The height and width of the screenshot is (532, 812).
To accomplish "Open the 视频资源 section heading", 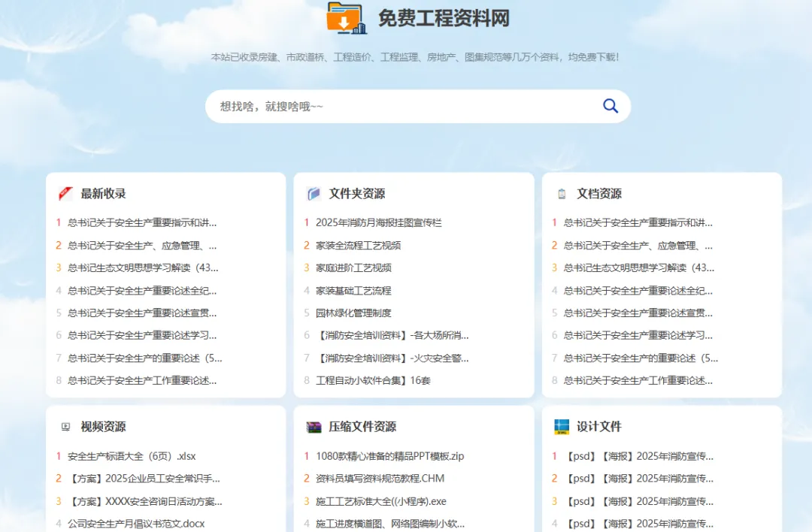I will click(103, 427).
